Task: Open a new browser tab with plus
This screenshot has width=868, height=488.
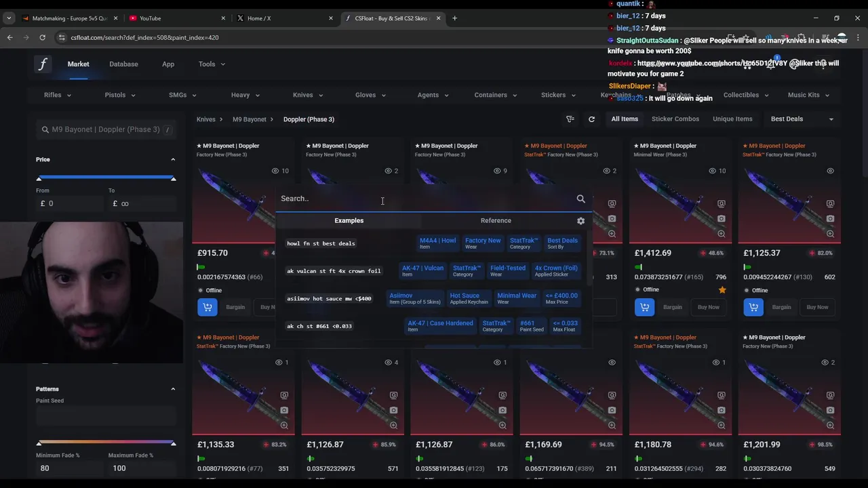Action: point(454,18)
